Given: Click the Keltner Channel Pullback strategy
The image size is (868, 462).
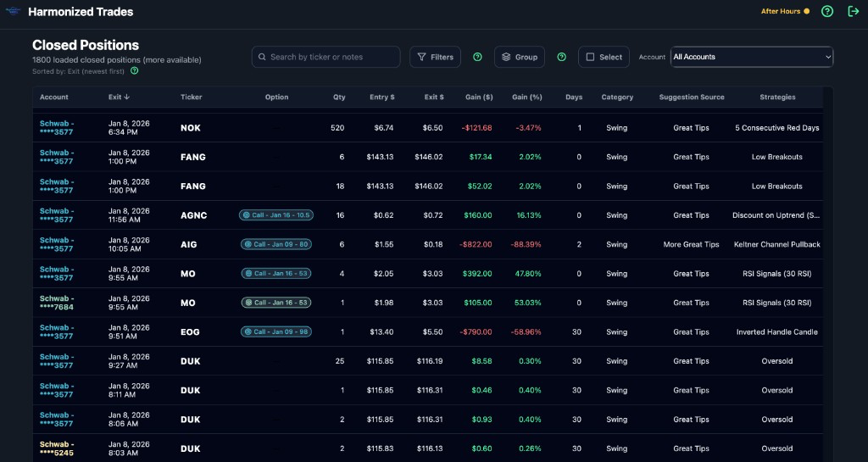Looking at the screenshot, I should tap(777, 244).
